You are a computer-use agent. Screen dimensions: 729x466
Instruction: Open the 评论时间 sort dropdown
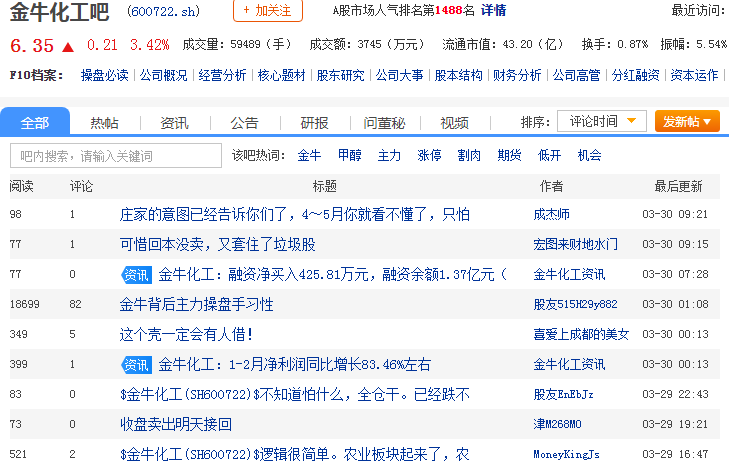pos(602,121)
